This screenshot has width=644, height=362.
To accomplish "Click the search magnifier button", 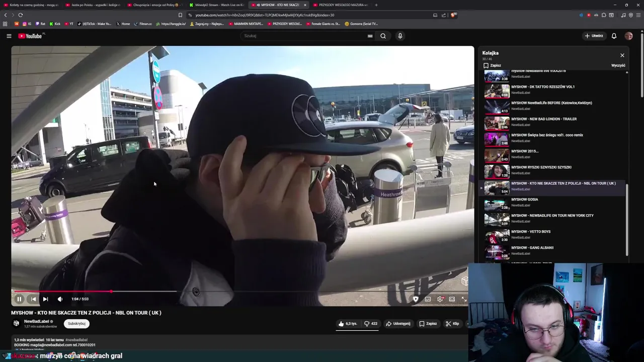I will tap(383, 36).
